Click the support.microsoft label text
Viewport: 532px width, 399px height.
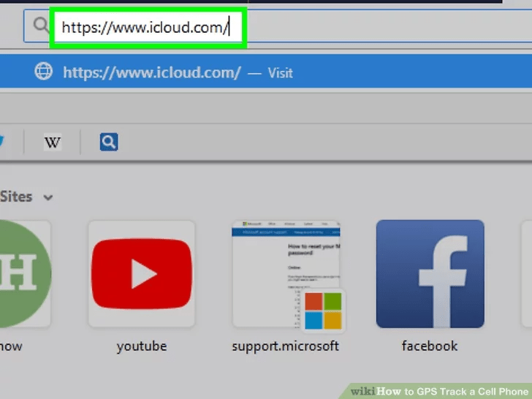point(285,346)
